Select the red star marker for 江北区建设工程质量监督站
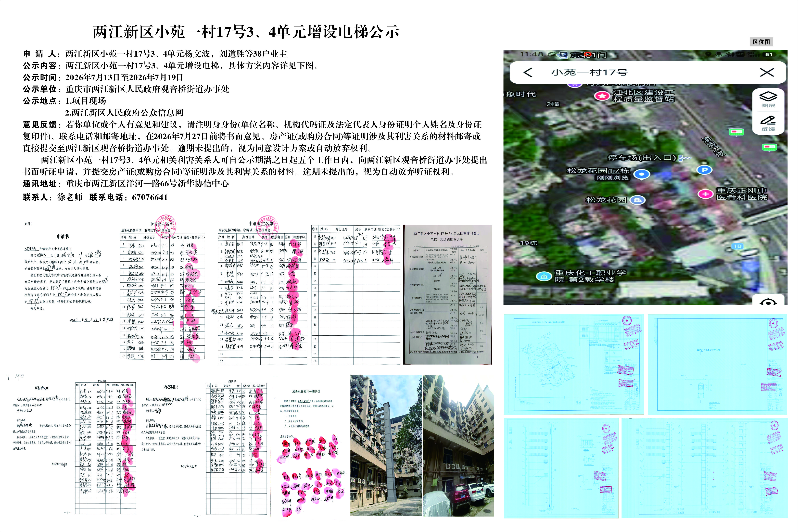The width and height of the screenshot is (798, 532). tap(602, 96)
